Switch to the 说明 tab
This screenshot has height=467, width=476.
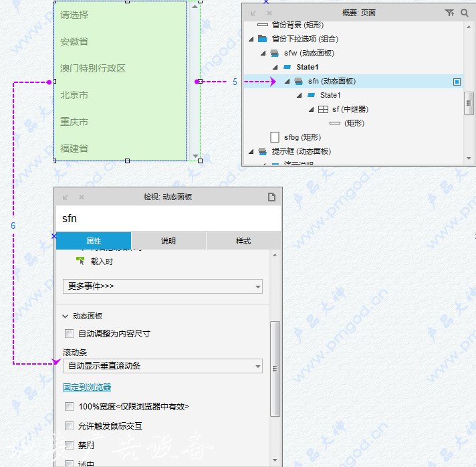[168, 241]
